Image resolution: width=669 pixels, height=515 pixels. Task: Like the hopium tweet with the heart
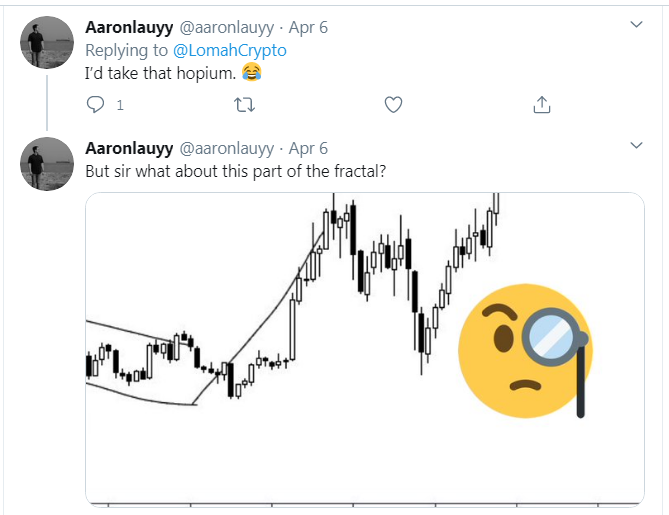coord(393,104)
